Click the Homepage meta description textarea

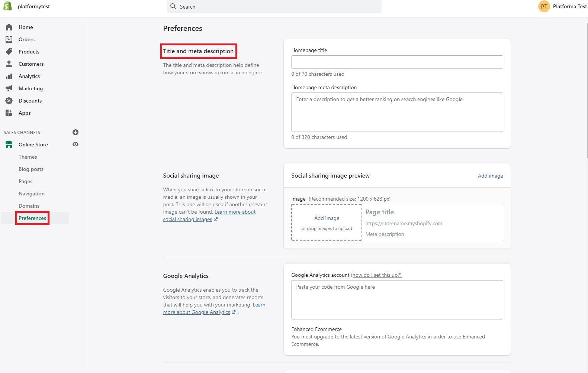pyautogui.click(x=397, y=112)
